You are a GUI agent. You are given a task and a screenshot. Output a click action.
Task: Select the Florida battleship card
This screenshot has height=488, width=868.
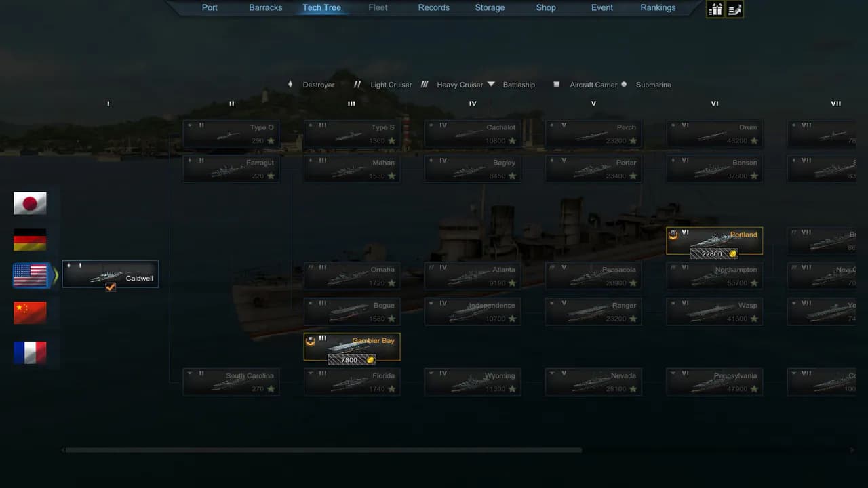click(x=352, y=382)
